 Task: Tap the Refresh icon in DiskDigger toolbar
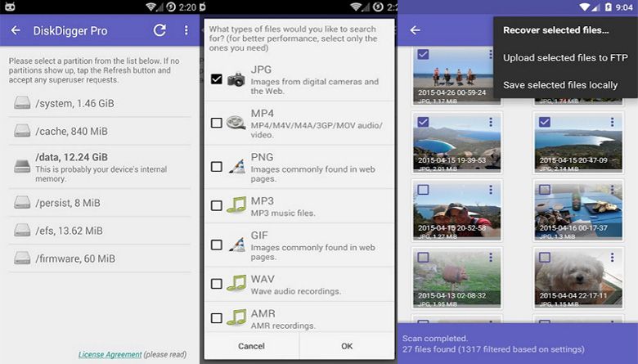159,30
